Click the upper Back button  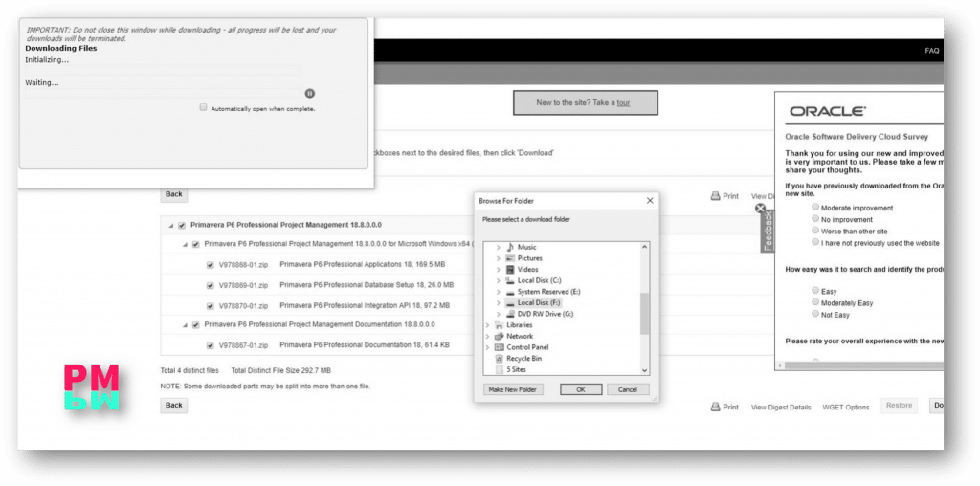click(174, 194)
